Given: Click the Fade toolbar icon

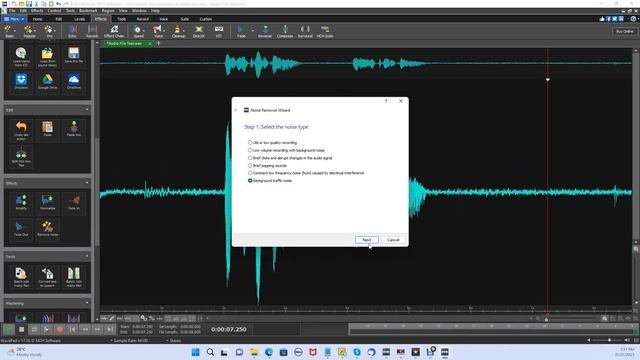Looking at the screenshot, I should (241, 31).
